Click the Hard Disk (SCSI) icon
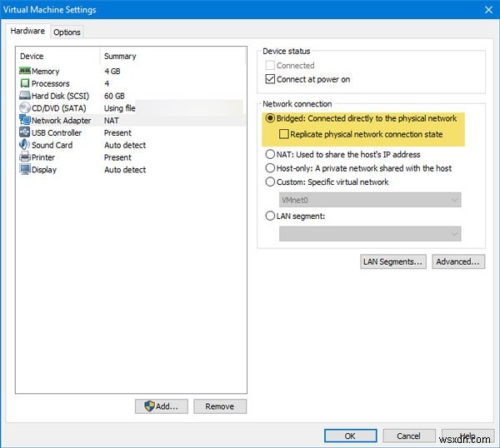 pyautogui.click(x=25, y=95)
